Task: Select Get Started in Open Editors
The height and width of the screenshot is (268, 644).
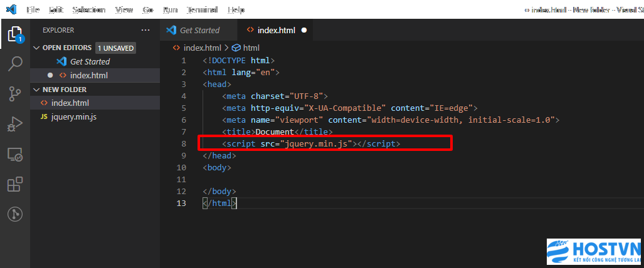Action: coord(90,61)
